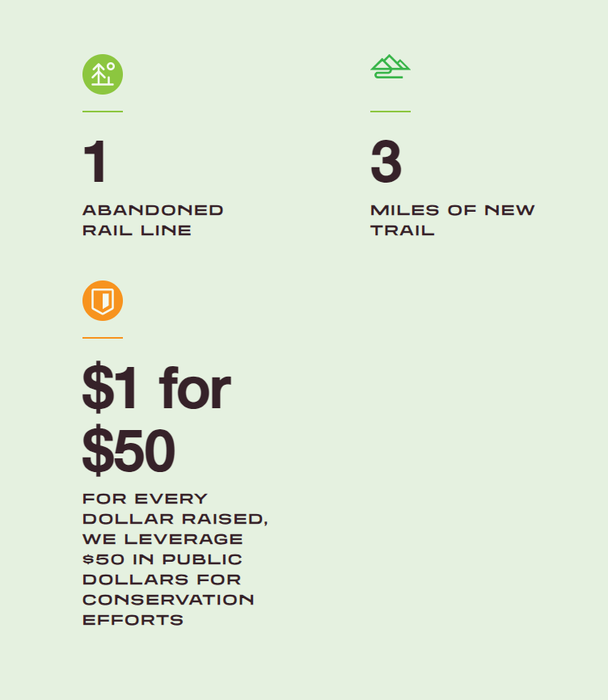Click the "CONSERVATION" caption word

[x=168, y=600]
